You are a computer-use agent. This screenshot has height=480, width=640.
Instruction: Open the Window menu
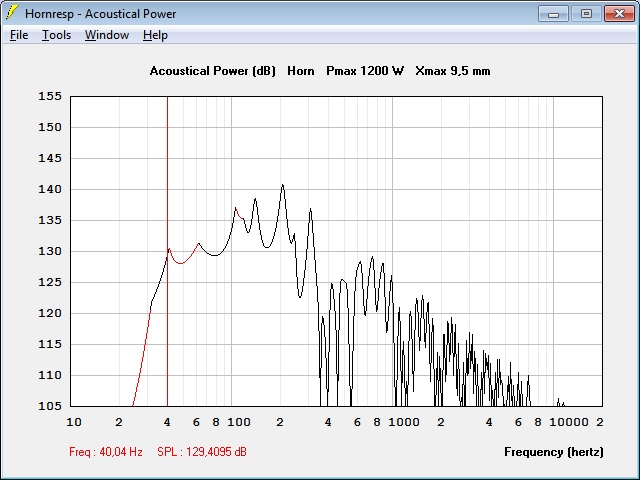[x=107, y=35]
